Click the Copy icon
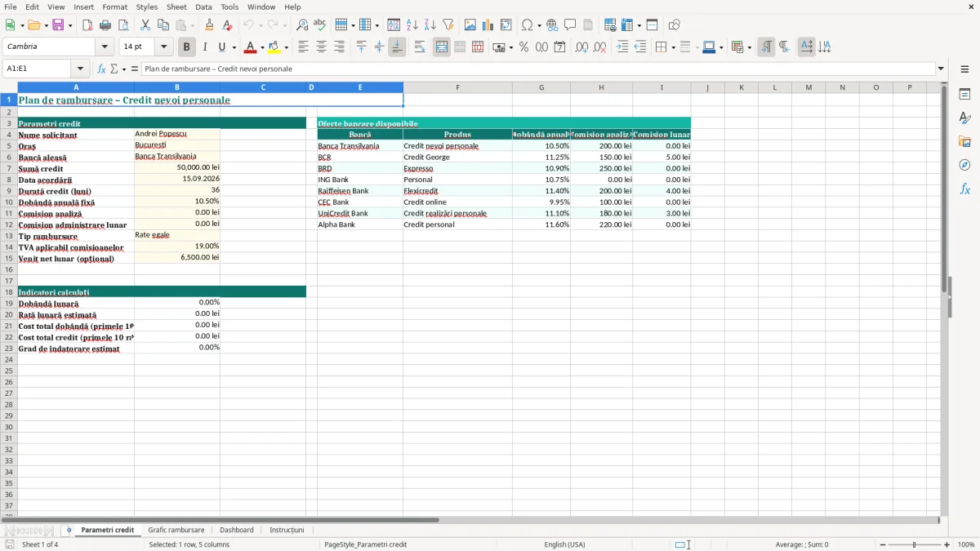980x551 pixels. pos(163,25)
